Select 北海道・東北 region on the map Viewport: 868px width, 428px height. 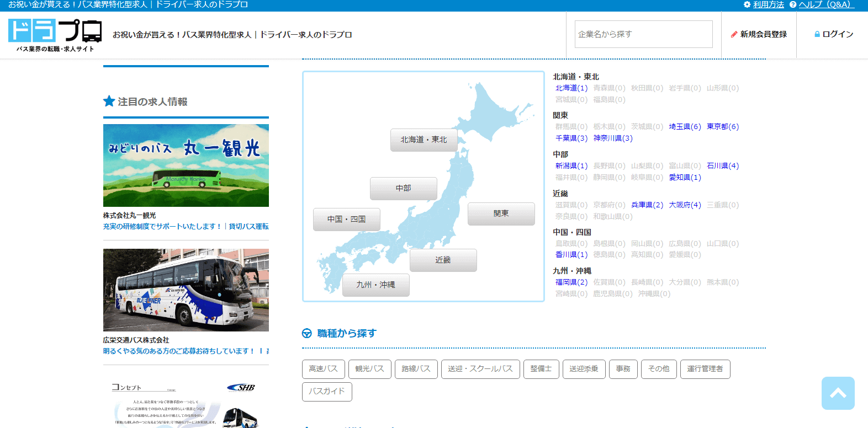coord(424,140)
